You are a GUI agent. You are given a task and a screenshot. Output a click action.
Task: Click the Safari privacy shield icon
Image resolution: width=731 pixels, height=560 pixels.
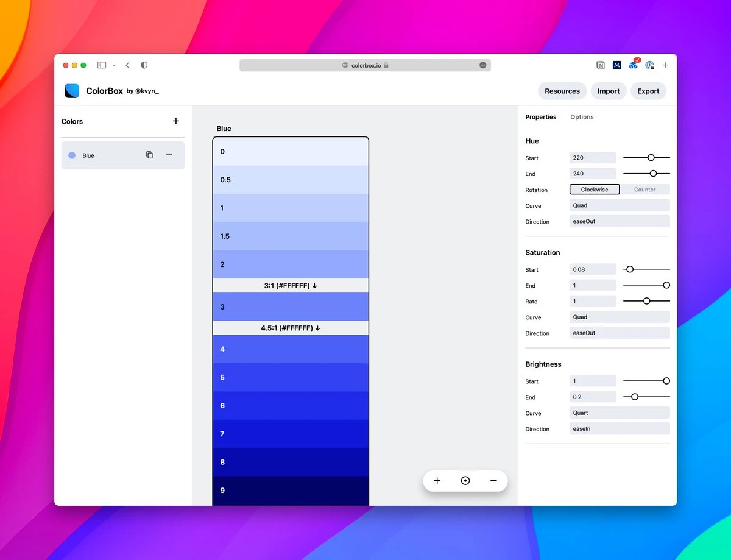144,65
